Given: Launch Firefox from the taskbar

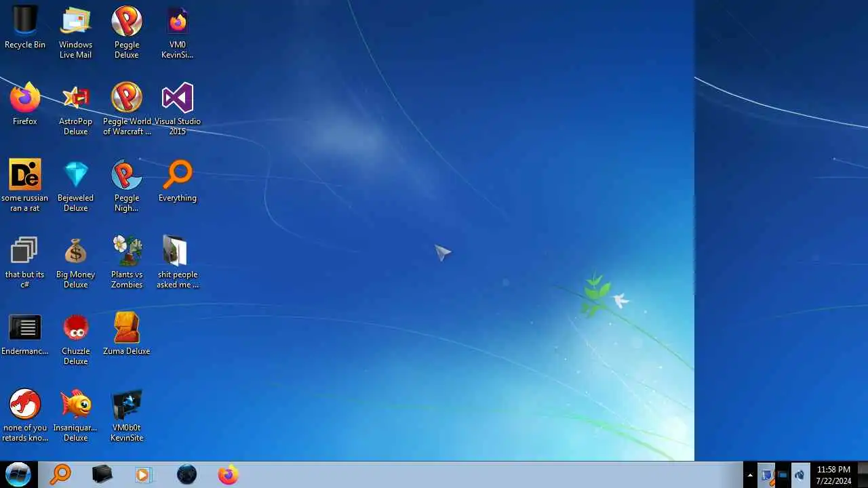Looking at the screenshot, I should pos(228,474).
